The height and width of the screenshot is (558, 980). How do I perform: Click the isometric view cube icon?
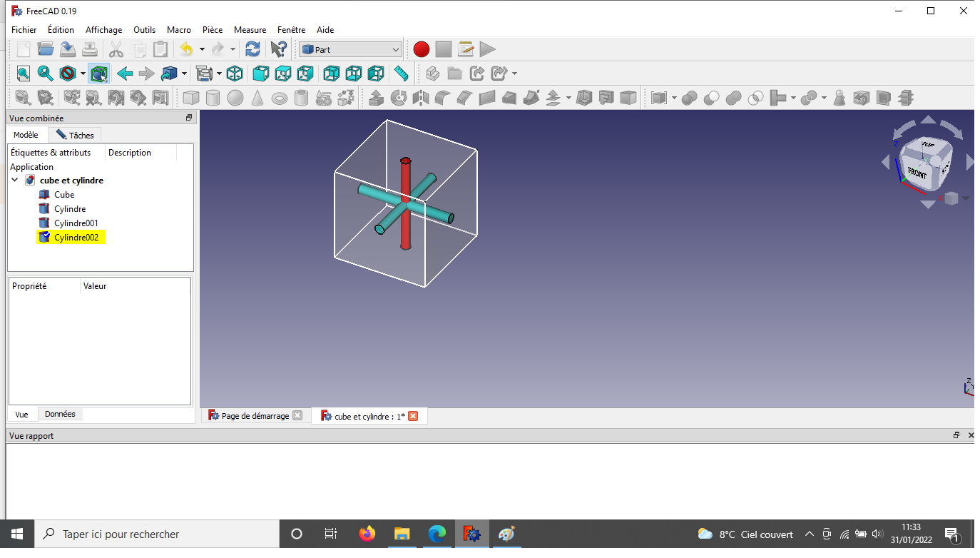click(x=235, y=73)
